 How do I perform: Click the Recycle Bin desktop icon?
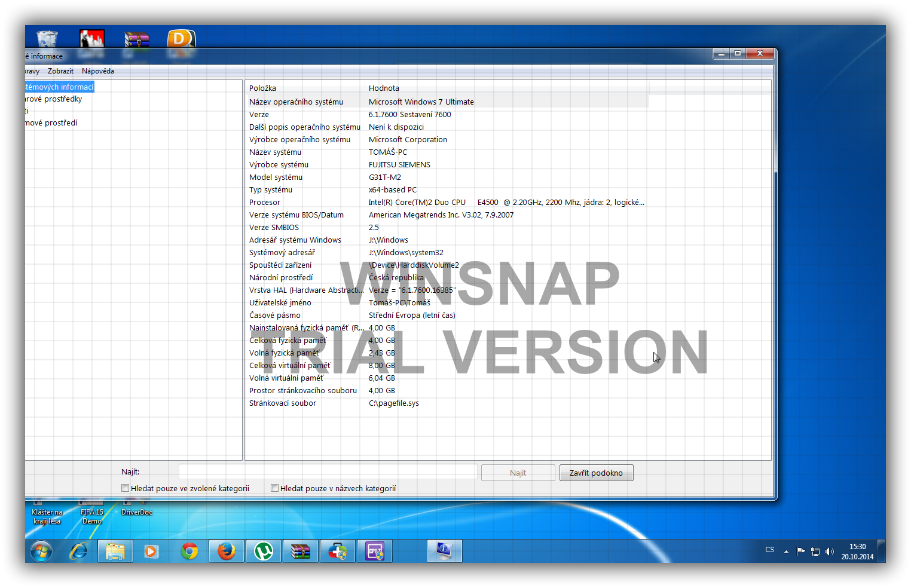pyautogui.click(x=47, y=39)
